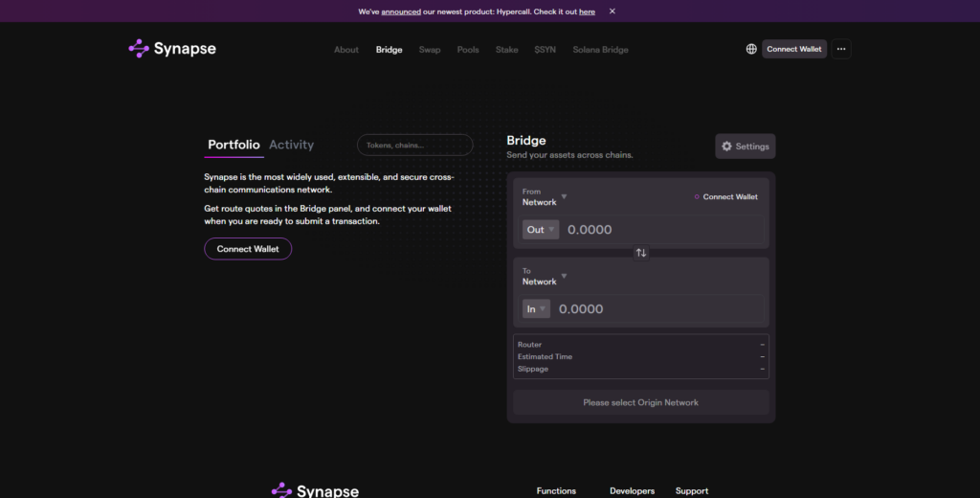Image resolution: width=980 pixels, height=498 pixels.
Task: Focus the Tokens, chains search box
Action: [x=415, y=146]
